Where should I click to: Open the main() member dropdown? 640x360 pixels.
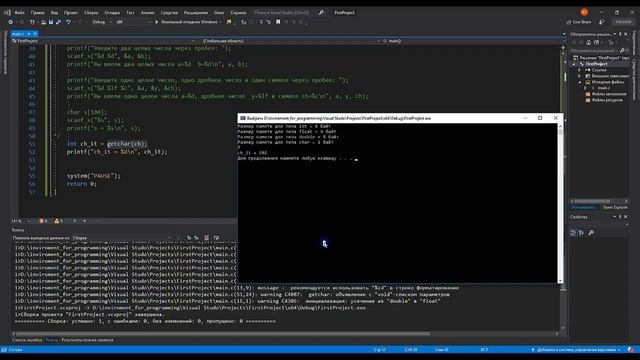click(x=471, y=41)
